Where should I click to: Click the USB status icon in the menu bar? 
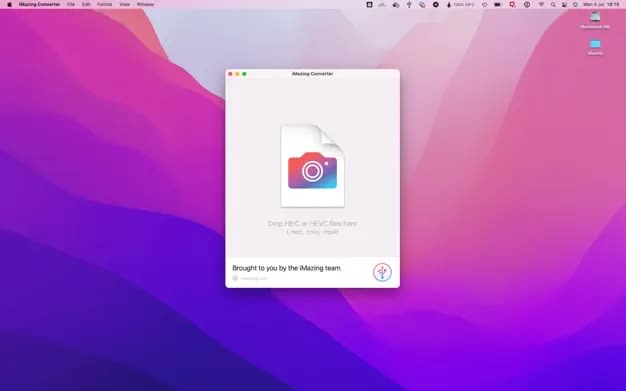409,4
